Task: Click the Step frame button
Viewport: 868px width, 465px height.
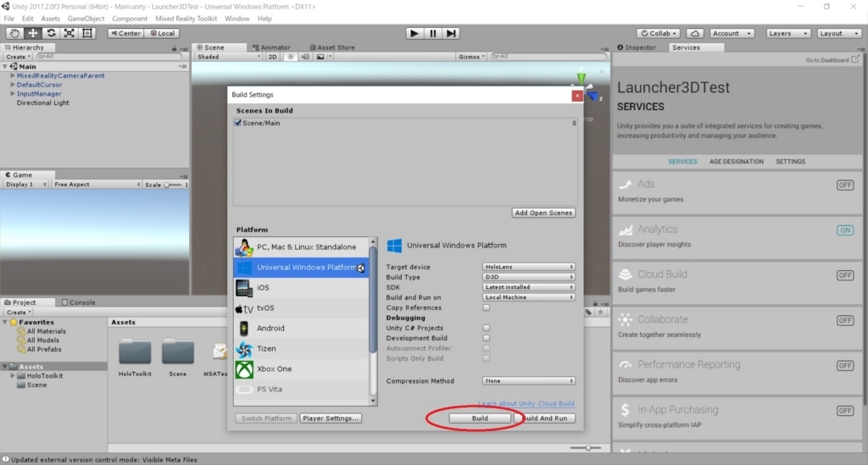Action: (x=451, y=33)
